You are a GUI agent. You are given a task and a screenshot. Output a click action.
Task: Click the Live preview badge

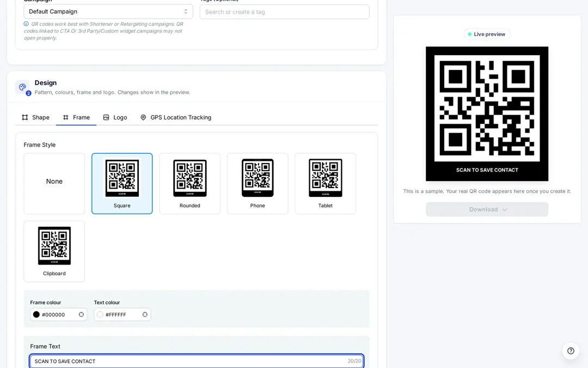click(x=487, y=34)
